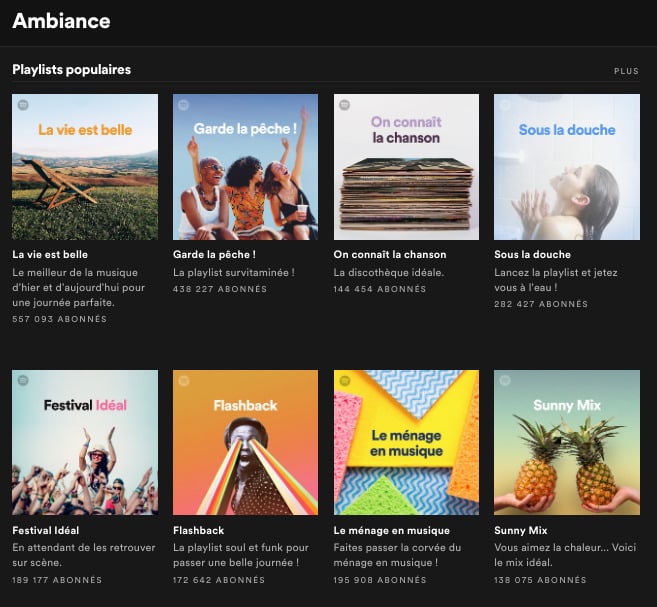Open the La vie est belle playlist cover
The width and height of the screenshot is (657, 607).
(x=85, y=167)
